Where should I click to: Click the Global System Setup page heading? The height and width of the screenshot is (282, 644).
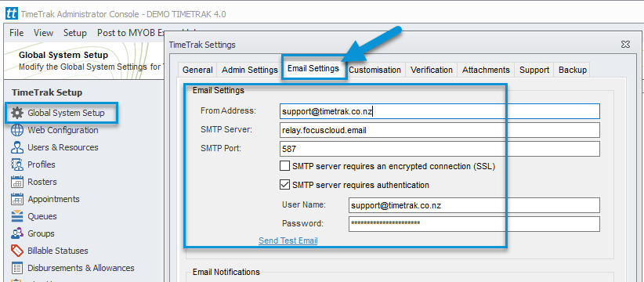[x=63, y=55]
